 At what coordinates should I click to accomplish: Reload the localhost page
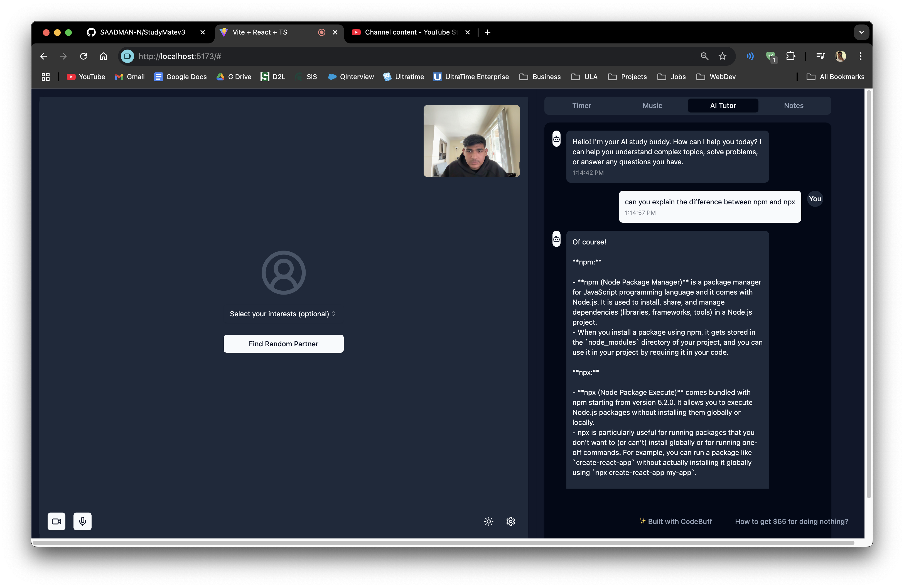(83, 56)
